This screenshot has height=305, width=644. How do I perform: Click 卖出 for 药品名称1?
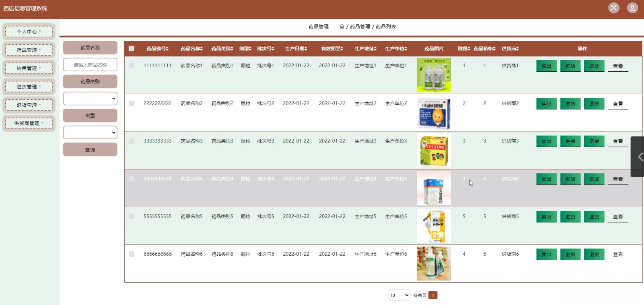tap(547, 66)
